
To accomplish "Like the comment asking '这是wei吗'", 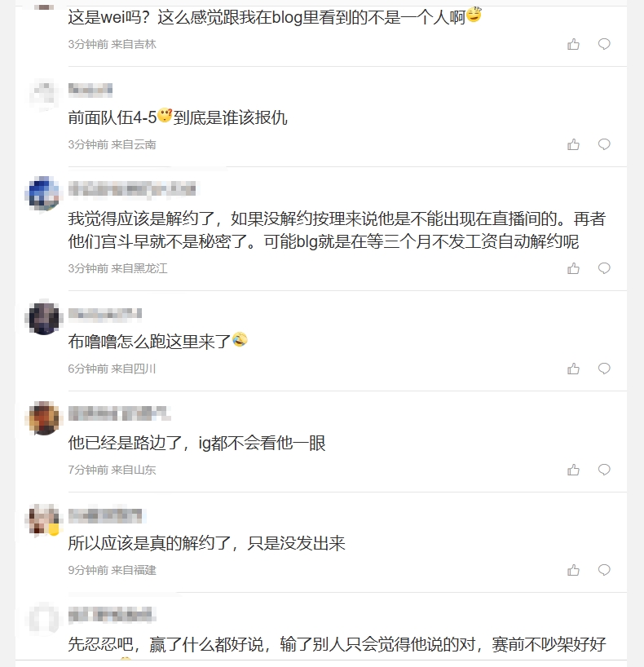I will tap(573, 44).
